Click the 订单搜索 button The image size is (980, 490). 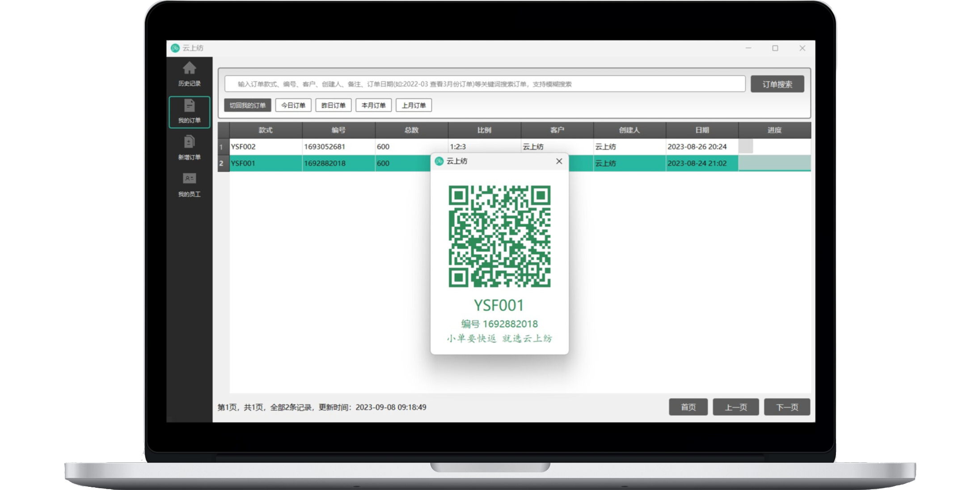777,84
